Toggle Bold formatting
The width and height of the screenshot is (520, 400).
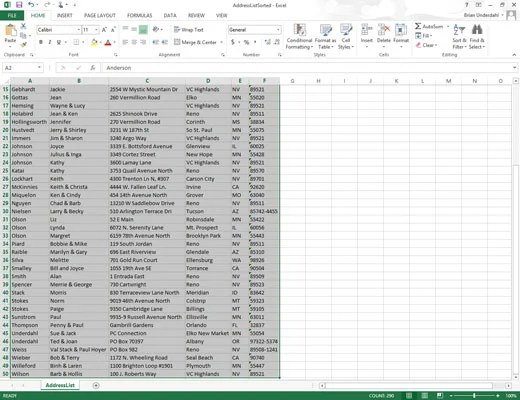41,42
